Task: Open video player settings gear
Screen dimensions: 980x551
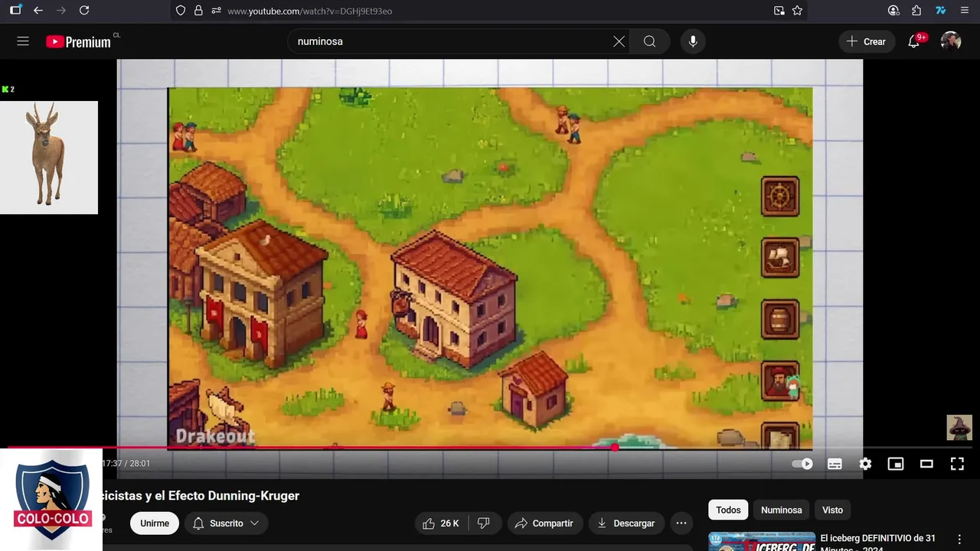Action: pyautogui.click(x=865, y=464)
